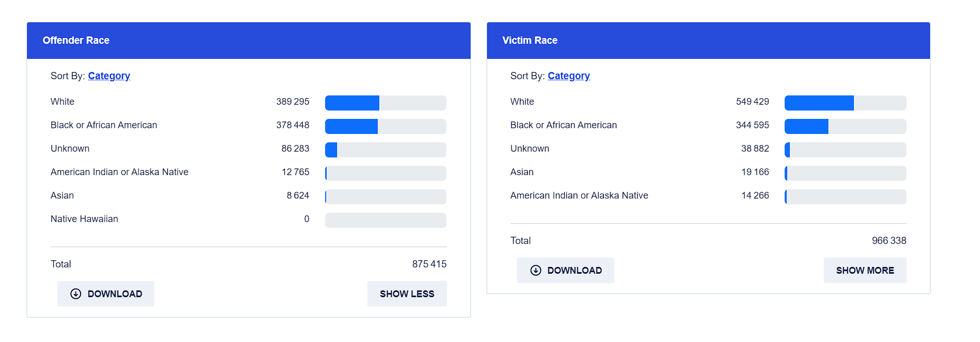Click Victim Race Asian progress bar
Image resolution: width=980 pixels, height=342 pixels.
pyautogui.click(x=845, y=173)
